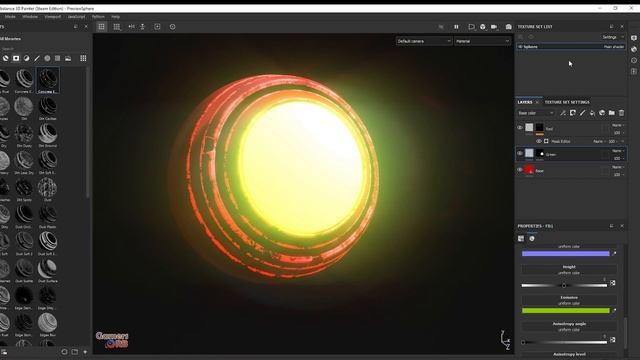Hide the Red layer with its eye icon
This screenshot has width=640, height=360.
pyautogui.click(x=520, y=128)
